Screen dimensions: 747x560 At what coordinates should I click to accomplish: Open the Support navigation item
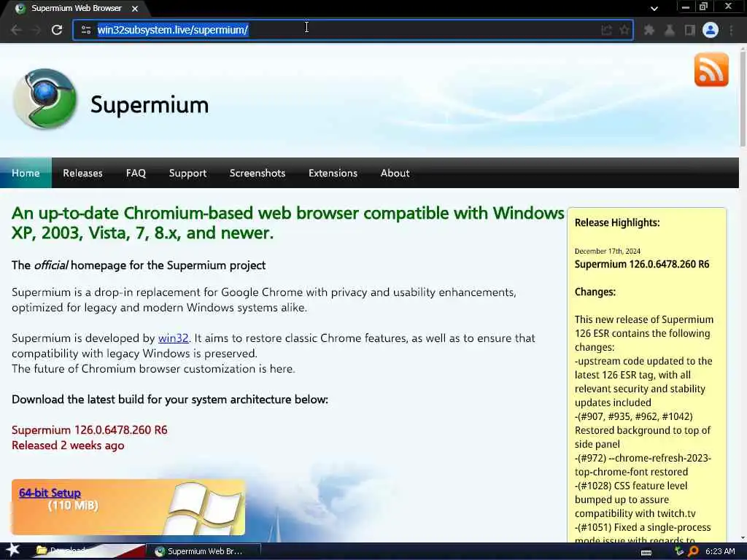pyautogui.click(x=187, y=173)
